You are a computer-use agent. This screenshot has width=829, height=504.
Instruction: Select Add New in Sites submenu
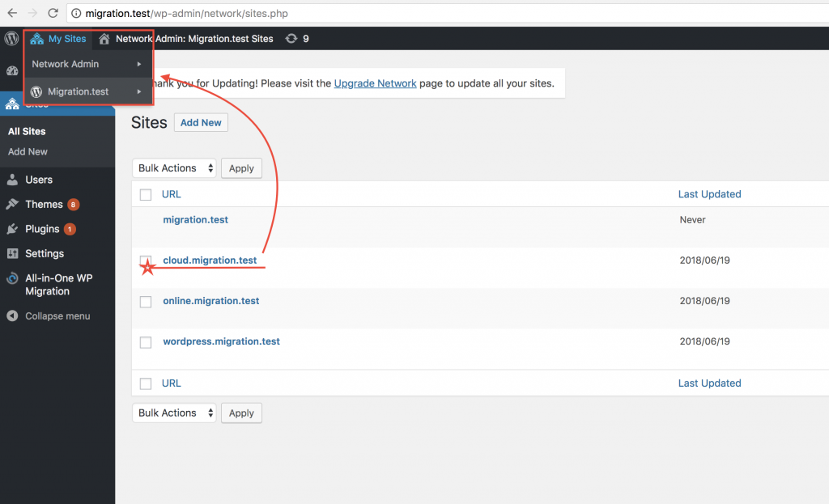[28, 151]
